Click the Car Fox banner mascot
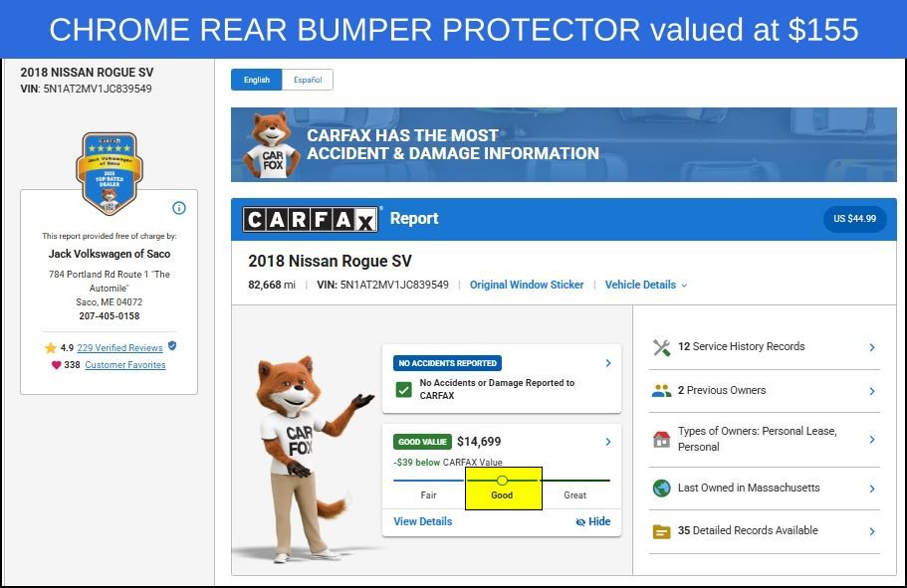Screen dimensions: 907x588 tap(272, 144)
